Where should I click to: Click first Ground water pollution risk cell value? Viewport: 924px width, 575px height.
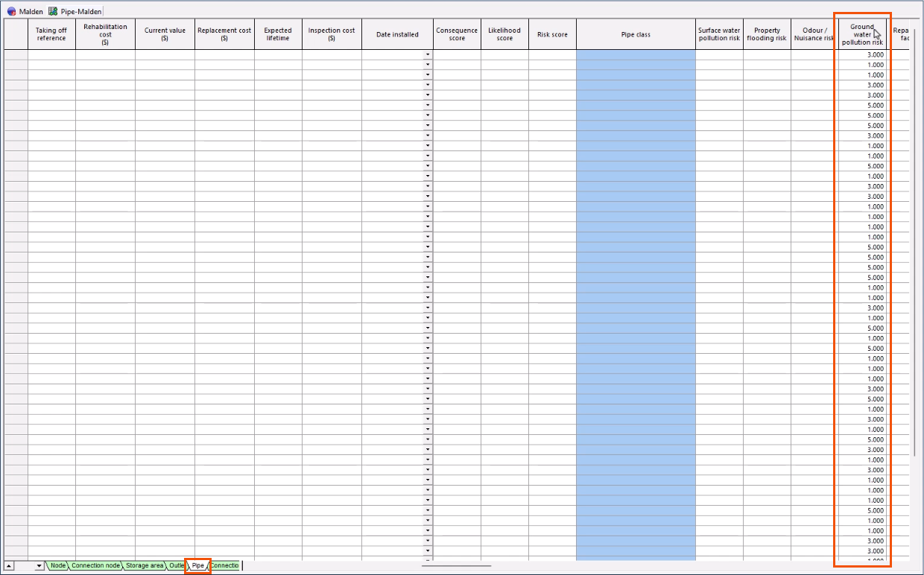(x=862, y=55)
